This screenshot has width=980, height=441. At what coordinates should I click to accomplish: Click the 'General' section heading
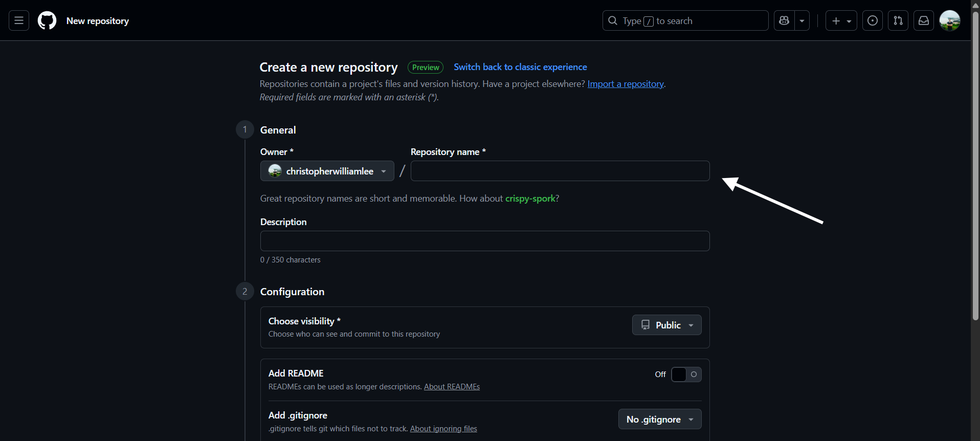pos(278,130)
